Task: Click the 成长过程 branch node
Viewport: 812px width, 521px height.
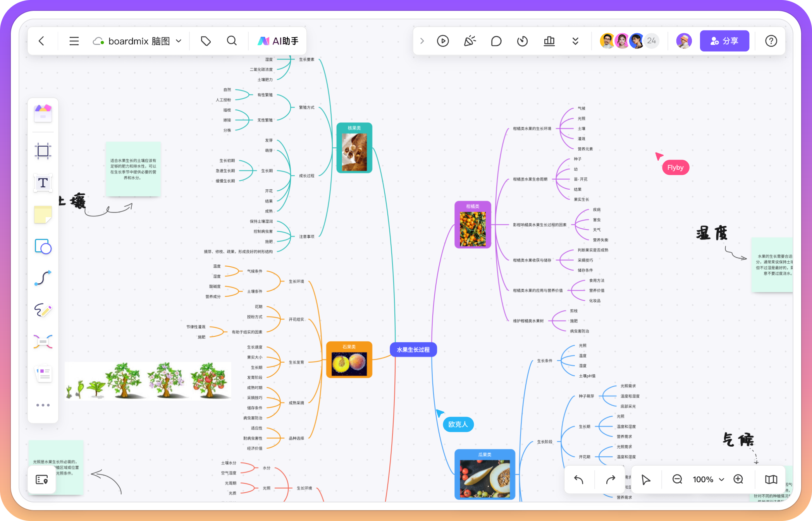Action: [306, 176]
